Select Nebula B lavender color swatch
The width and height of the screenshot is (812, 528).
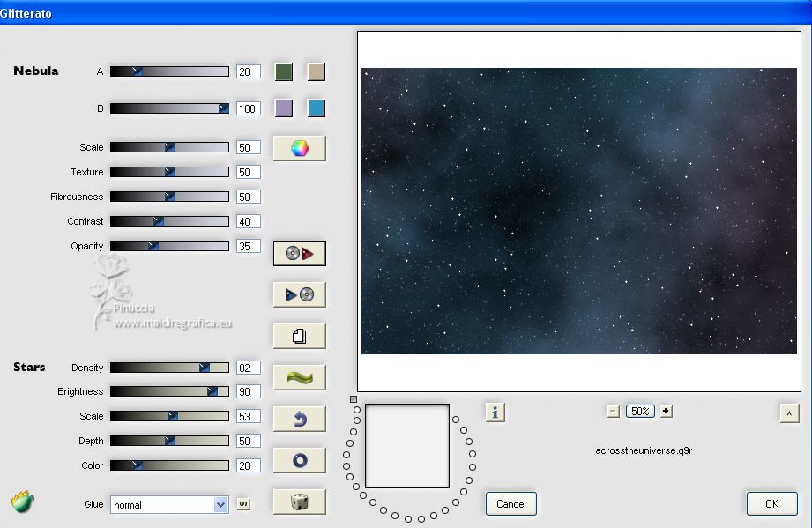[284, 108]
